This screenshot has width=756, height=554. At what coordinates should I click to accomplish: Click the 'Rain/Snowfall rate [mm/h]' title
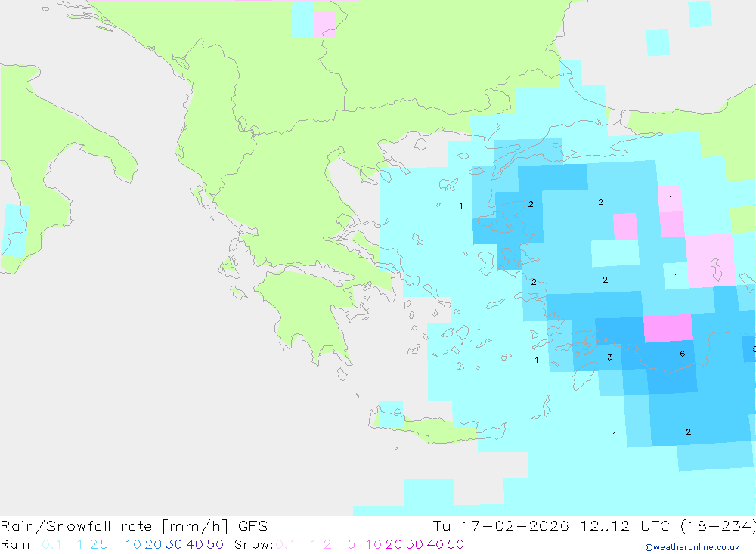coord(114,526)
